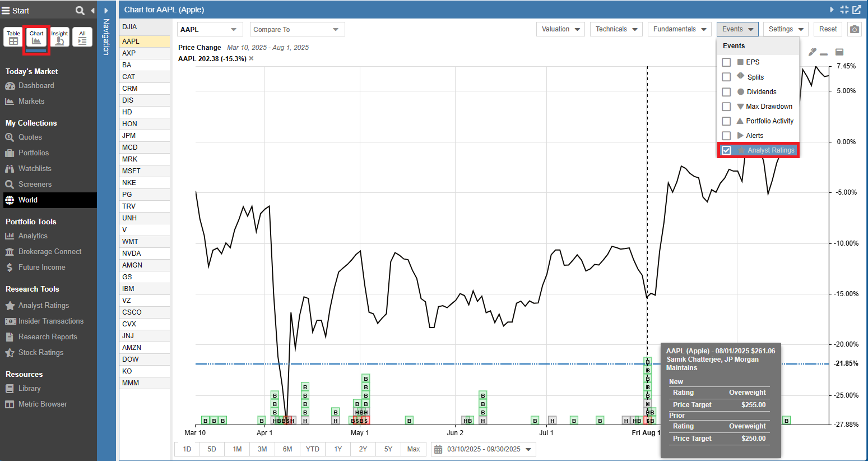The width and height of the screenshot is (868, 461).
Task: Click the collapse-fullscreen icon in chart header
Action: [x=844, y=10]
